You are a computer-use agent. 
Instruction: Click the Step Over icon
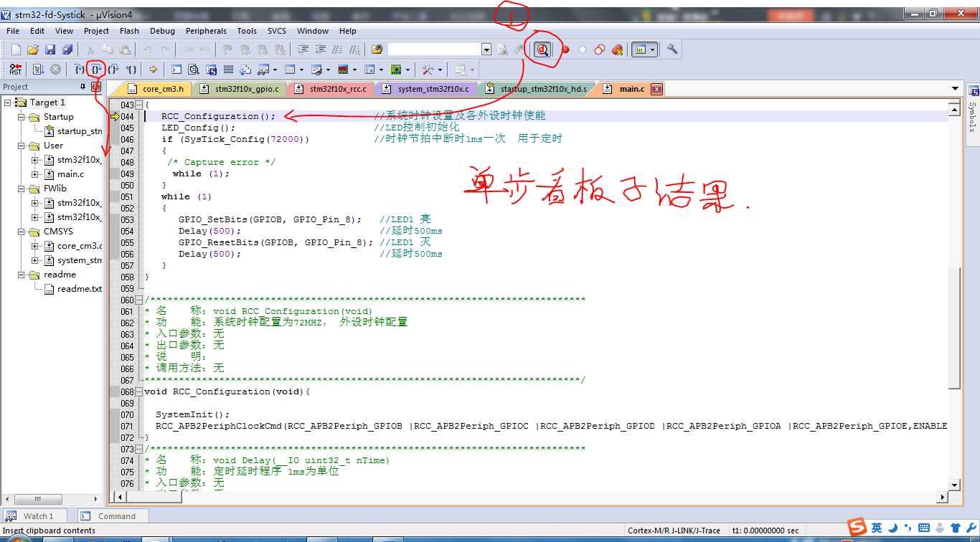click(96, 70)
